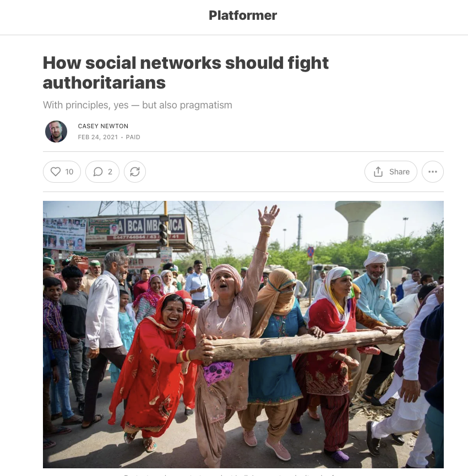The height and width of the screenshot is (476, 468).
Task: Click the water tower in the photo
Action: coord(358,221)
